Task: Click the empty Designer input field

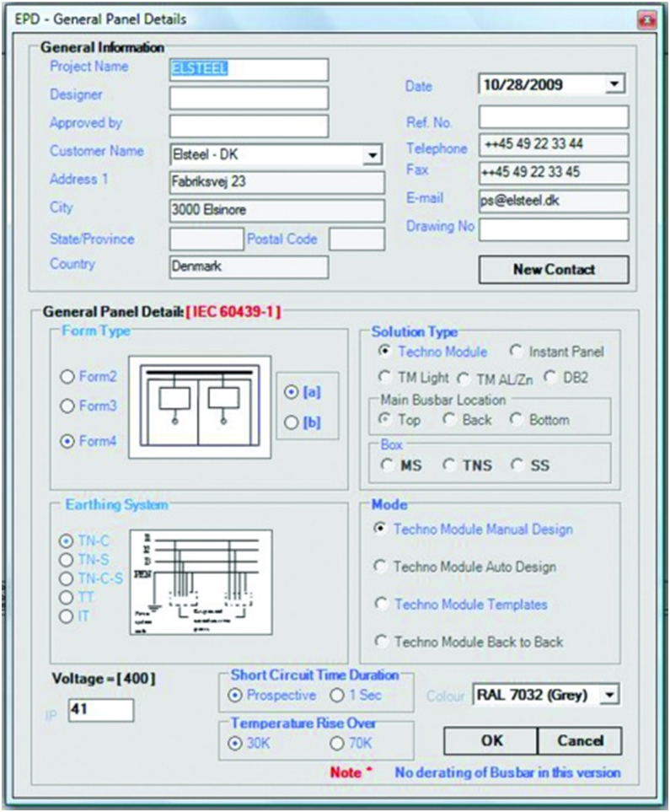Action: tap(249, 97)
